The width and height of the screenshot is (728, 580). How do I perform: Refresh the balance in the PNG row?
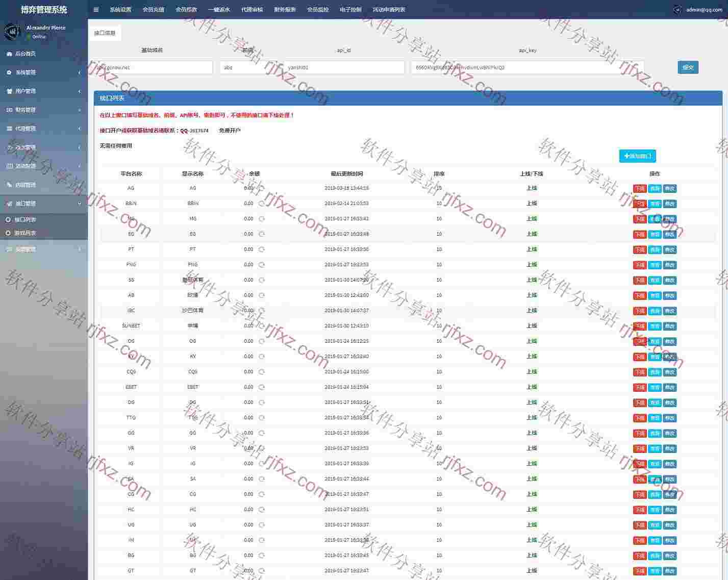point(262,265)
